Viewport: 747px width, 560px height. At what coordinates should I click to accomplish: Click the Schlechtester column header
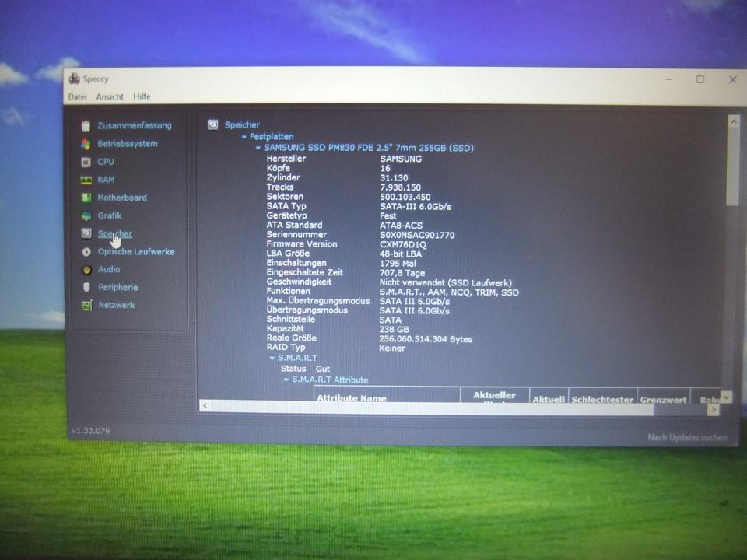[x=602, y=400]
